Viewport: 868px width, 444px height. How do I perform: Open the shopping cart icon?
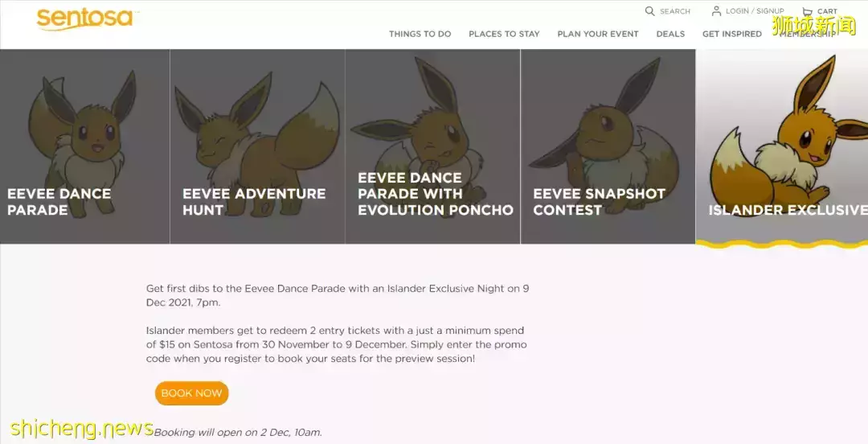[x=807, y=12]
